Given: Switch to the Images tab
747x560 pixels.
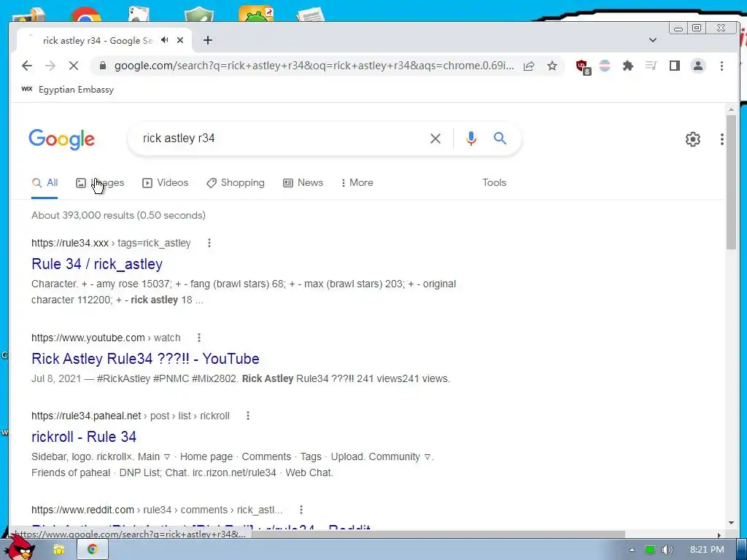Looking at the screenshot, I should pos(100,183).
